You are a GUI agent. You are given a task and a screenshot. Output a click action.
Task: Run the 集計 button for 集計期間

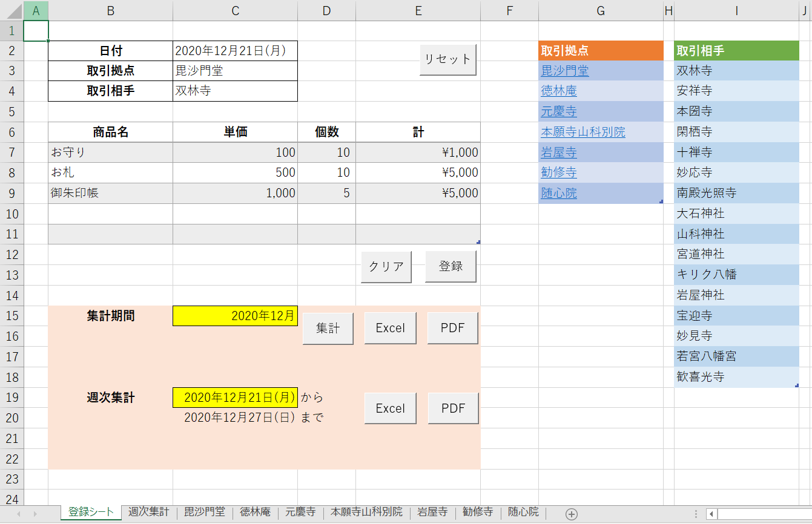point(328,328)
